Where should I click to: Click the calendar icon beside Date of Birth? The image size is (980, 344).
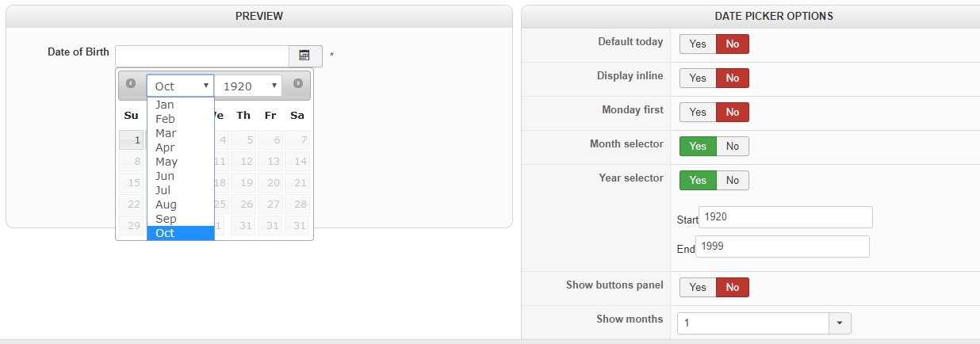pyautogui.click(x=304, y=55)
